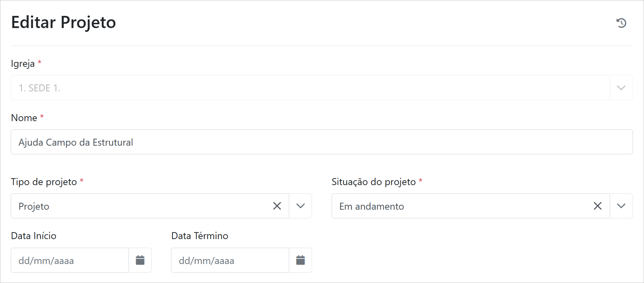Expand the Situação do projeto dropdown arrow

(621, 206)
